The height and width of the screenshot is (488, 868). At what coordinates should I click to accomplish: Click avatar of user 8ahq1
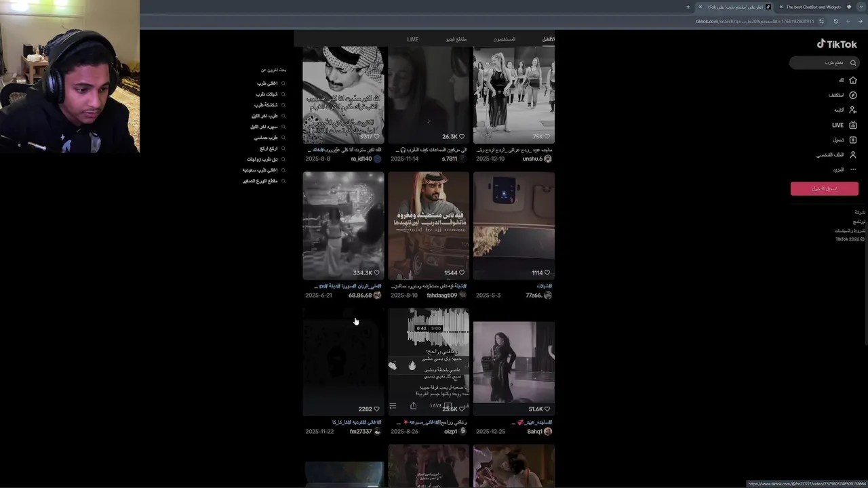coord(548,431)
